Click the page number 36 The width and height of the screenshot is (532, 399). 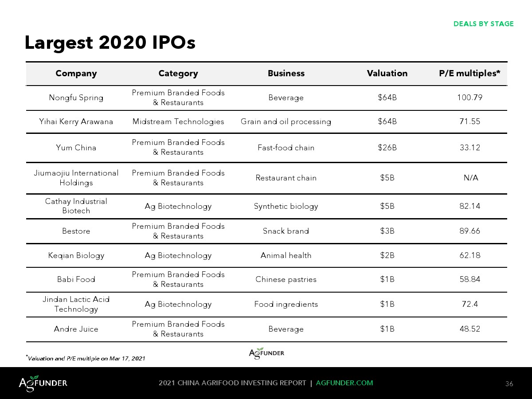coord(509,384)
